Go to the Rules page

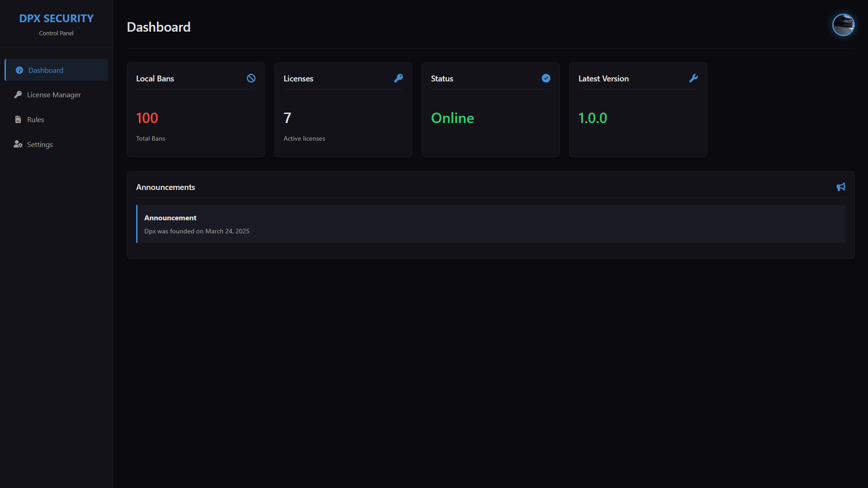[x=35, y=119]
